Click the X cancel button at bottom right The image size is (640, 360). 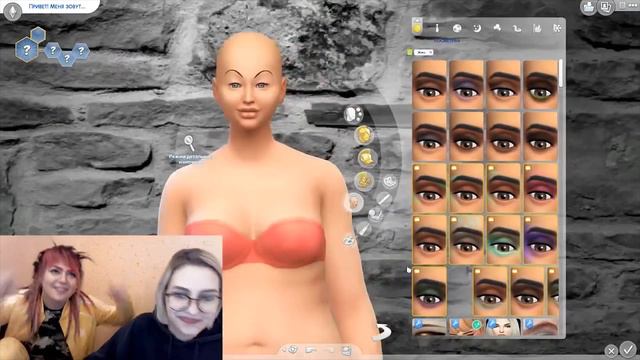(x=611, y=351)
